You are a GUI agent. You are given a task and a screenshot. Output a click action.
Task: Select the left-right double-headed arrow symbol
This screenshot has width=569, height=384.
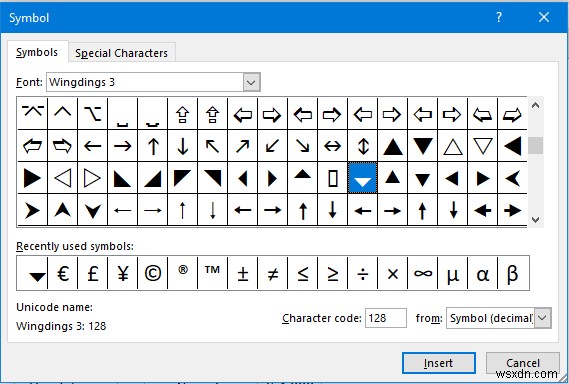[332, 146]
